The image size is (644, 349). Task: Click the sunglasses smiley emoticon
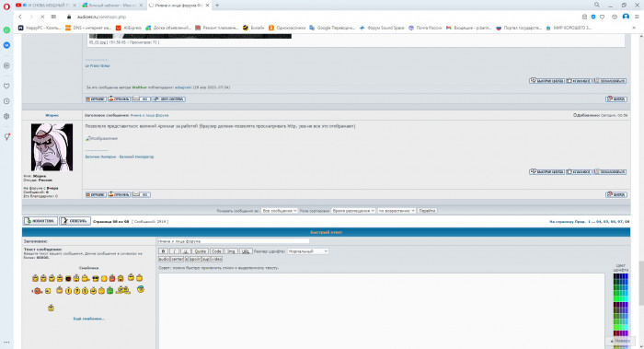[96, 278]
